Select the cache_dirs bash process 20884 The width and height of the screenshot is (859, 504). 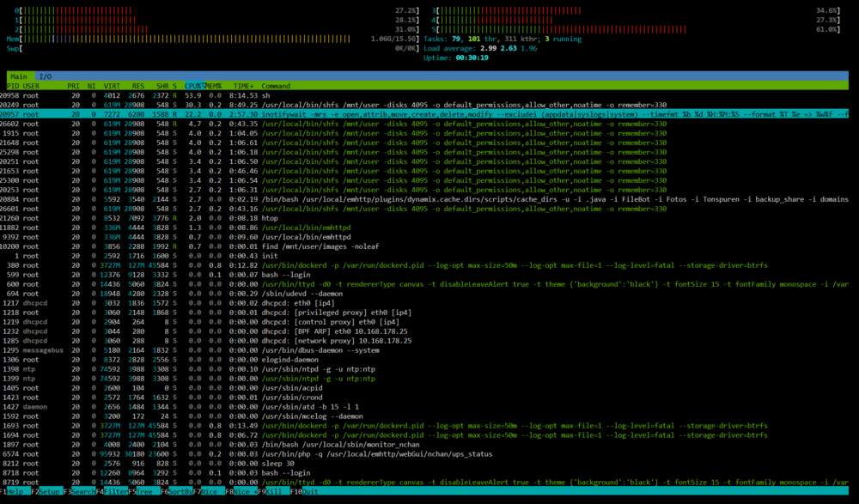coord(424,199)
